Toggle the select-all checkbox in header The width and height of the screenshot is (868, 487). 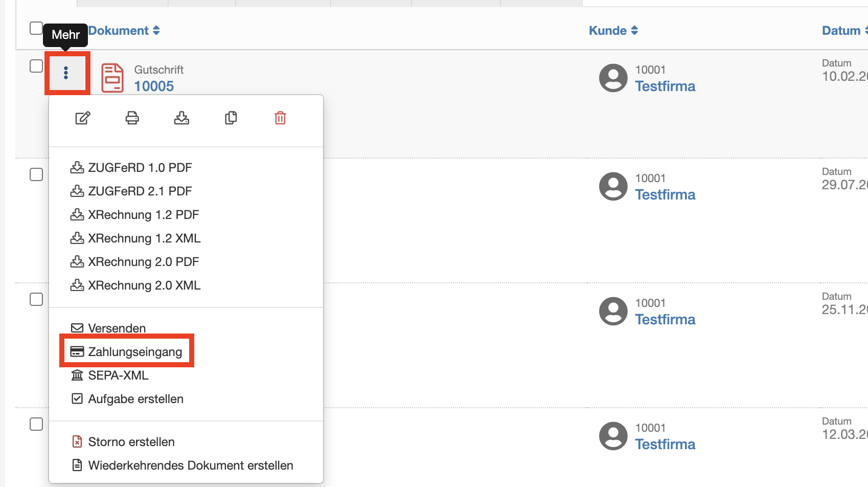click(x=36, y=28)
